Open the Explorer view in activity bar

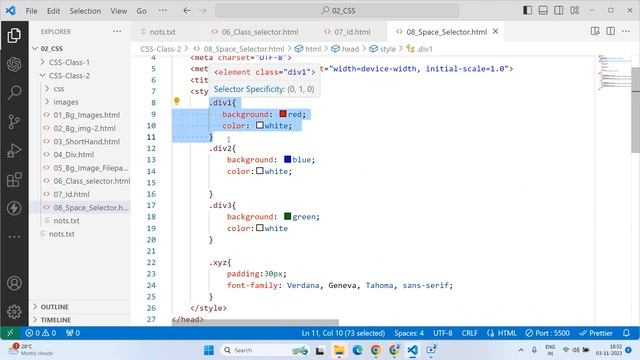pos(14,35)
